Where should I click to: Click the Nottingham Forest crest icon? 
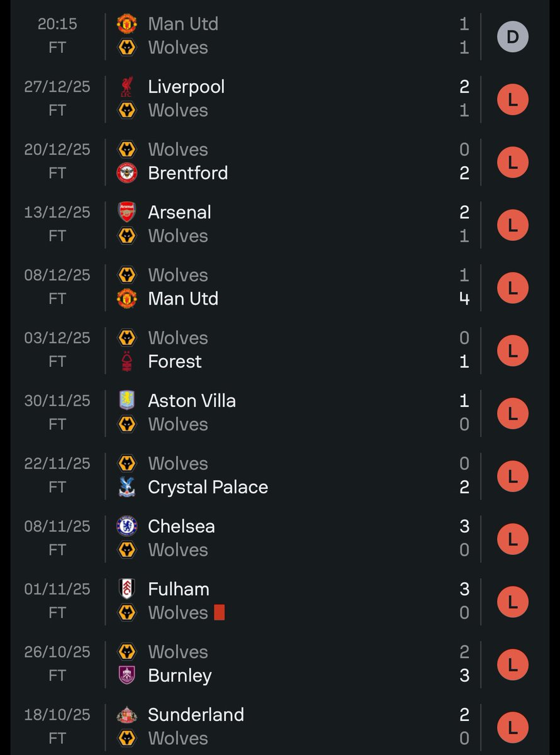127,362
